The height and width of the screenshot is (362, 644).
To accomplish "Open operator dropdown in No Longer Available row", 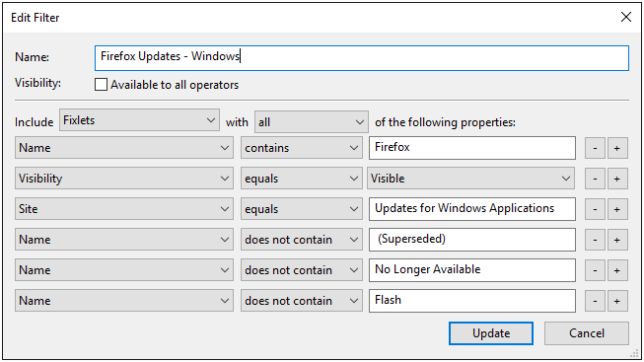I will 302,270.
